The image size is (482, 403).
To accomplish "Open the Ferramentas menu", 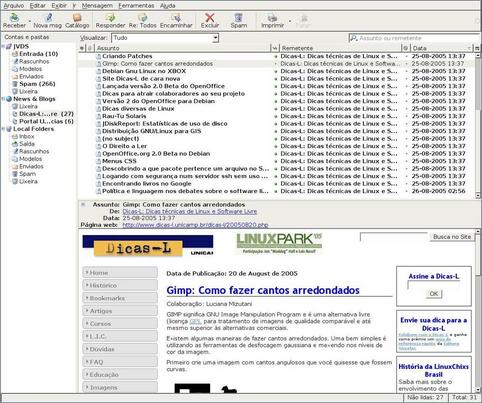I will tap(136, 6).
